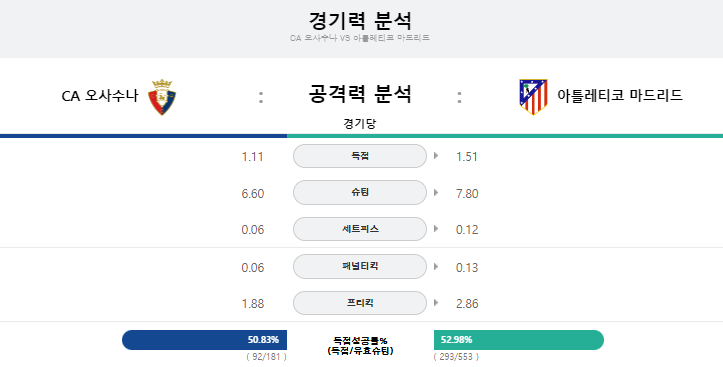Click the CA Osasuna team crest
723x367 pixels.
coord(162,97)
